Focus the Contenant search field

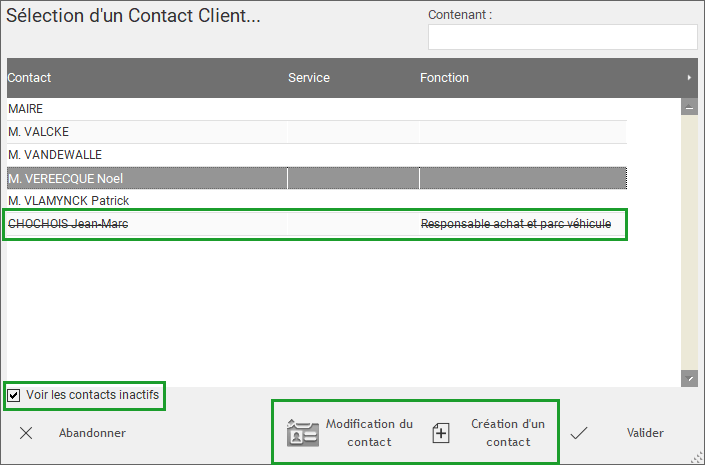point(562,37)
